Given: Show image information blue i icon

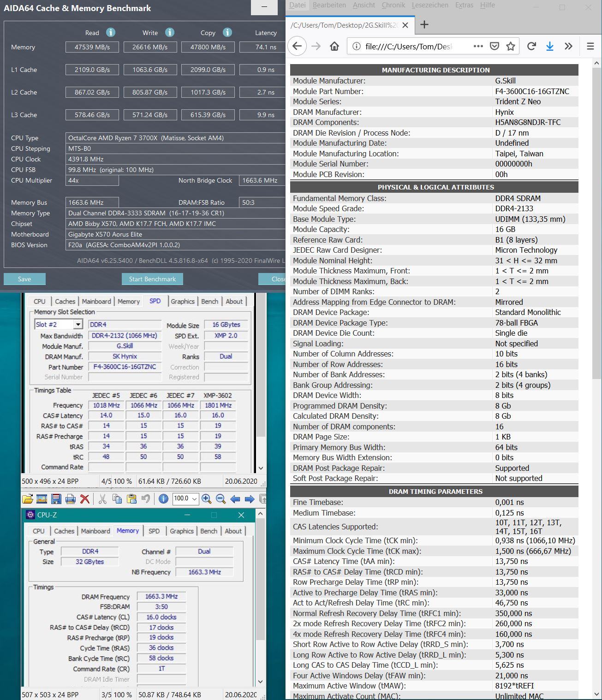Looking at the screenshot, I should 163,498.
